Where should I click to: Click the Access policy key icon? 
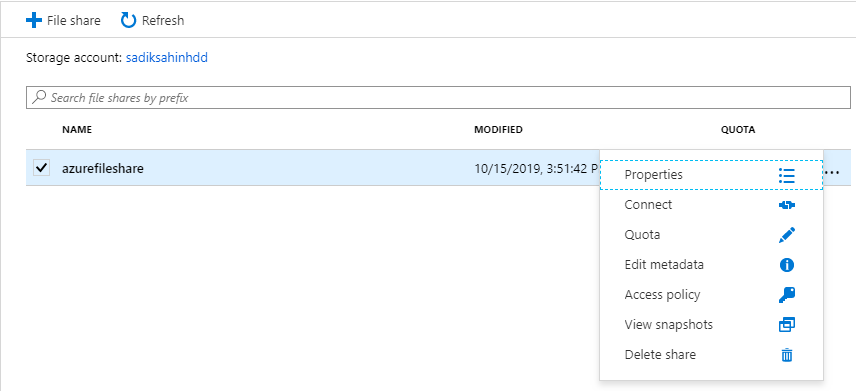pos(787,295)
